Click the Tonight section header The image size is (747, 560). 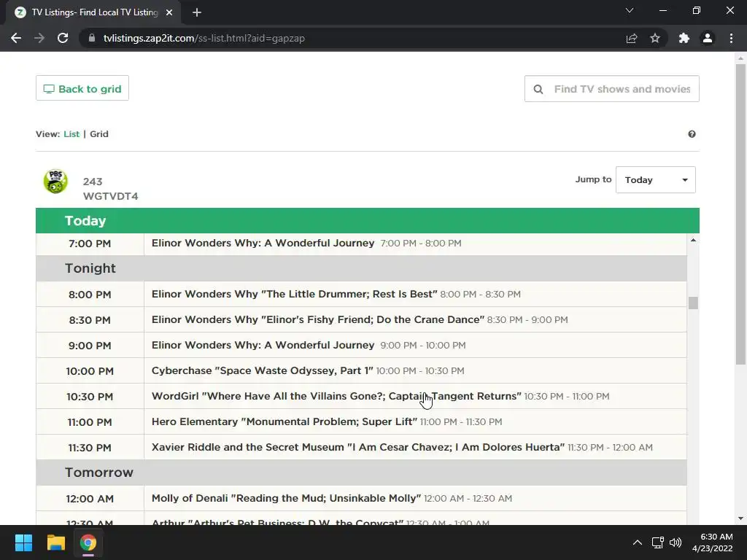361,268
